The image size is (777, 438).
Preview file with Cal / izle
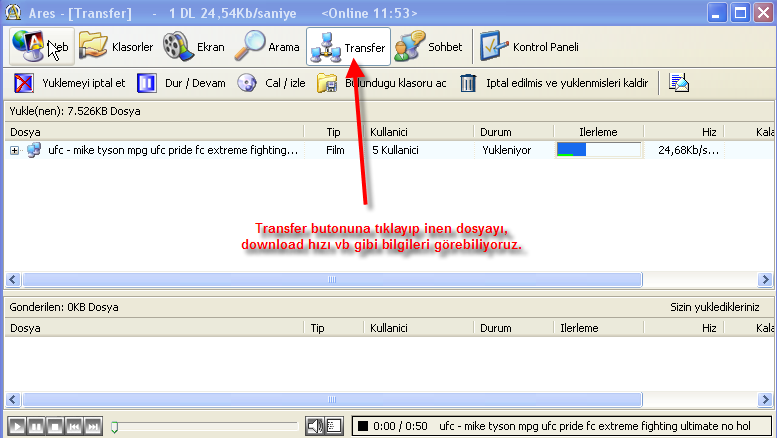click(x=272, y=83)
